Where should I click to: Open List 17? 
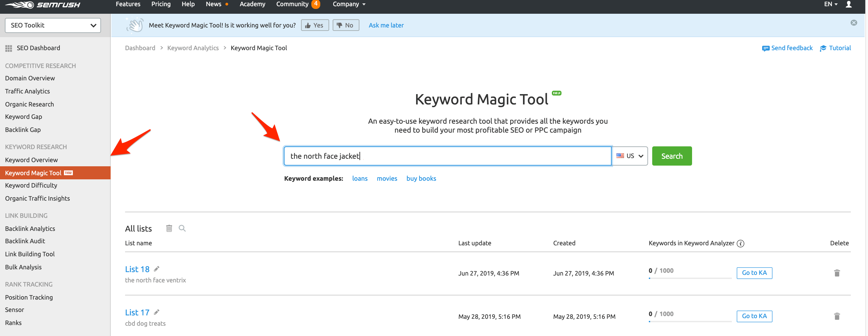(137, 312)
